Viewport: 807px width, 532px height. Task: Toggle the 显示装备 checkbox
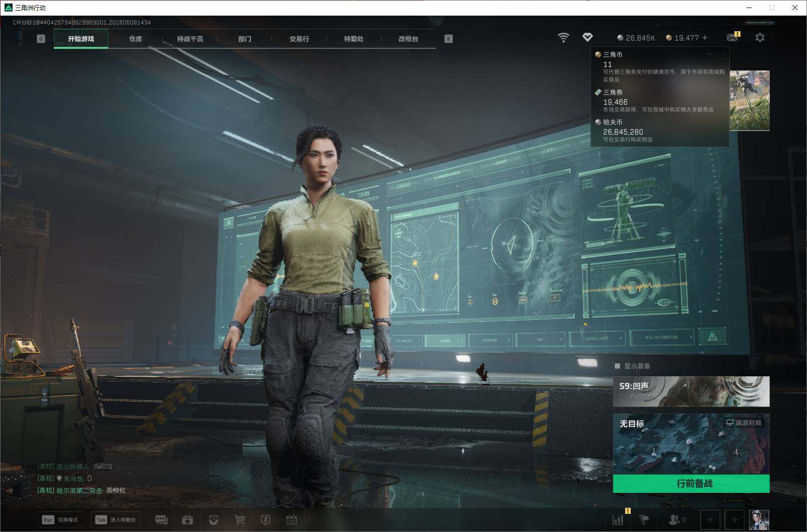click(618, 366)
